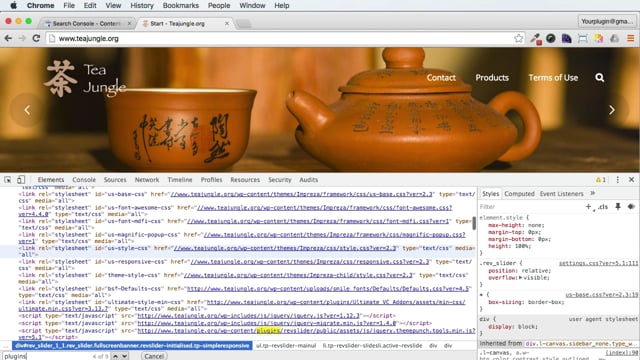Switch to the Security panel

pyautogui.click(x=280, y=180)
